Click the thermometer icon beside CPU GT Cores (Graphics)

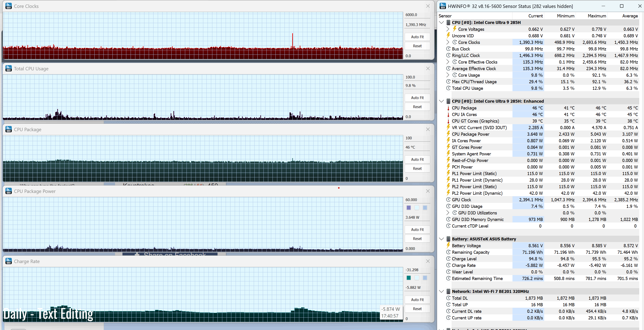[x=448, y=121]
